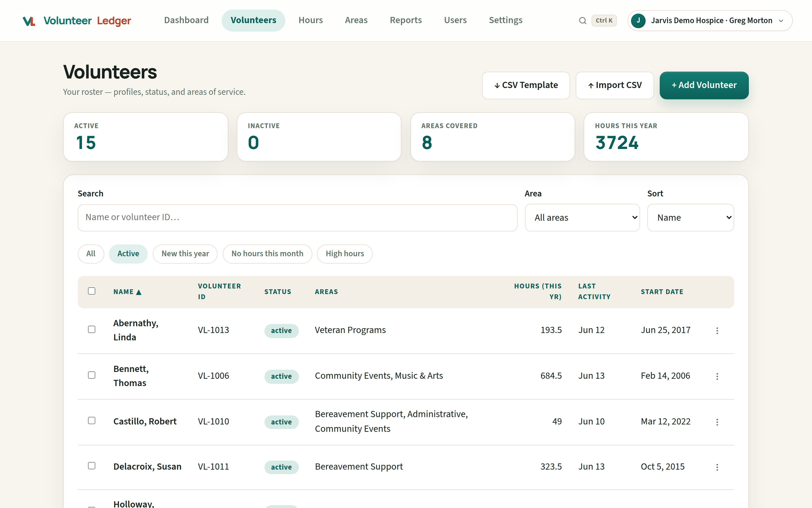Viewport: 812px width, 508px height.
Task: Select Delacroix, Susan row checkbox
Action: click(x=92, y=466)
